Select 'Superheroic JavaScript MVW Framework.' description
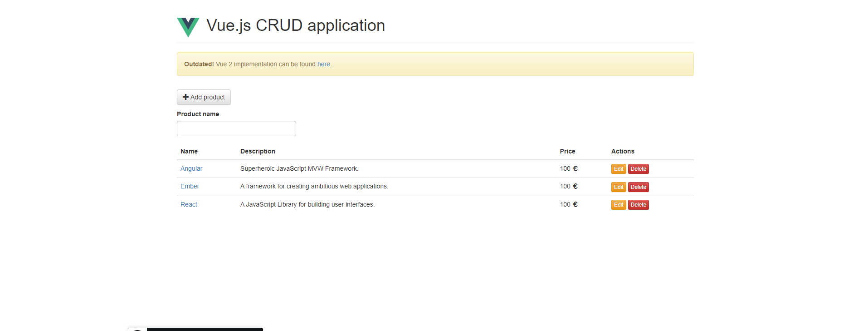This screenshot has height=331, width=868. tap(299, 168)
